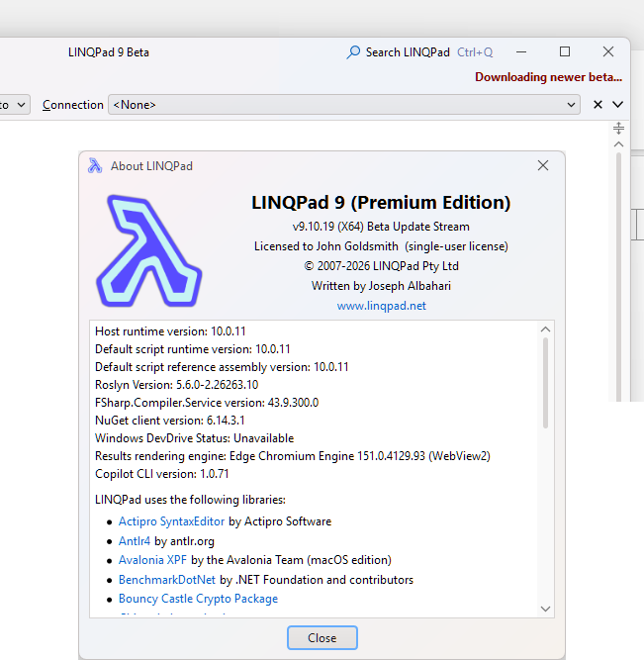Image resolution: width=644 pixels, height=660 pixels.
Task: Open the Connection dropdown showing None
Action: pyautogui.click(x=344, y=104)
